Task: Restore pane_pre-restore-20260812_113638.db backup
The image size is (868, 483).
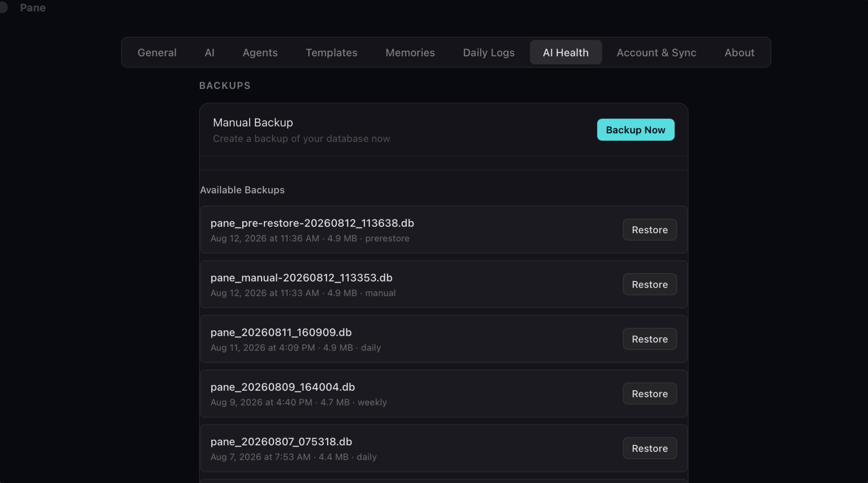Action: click(650, 230)
